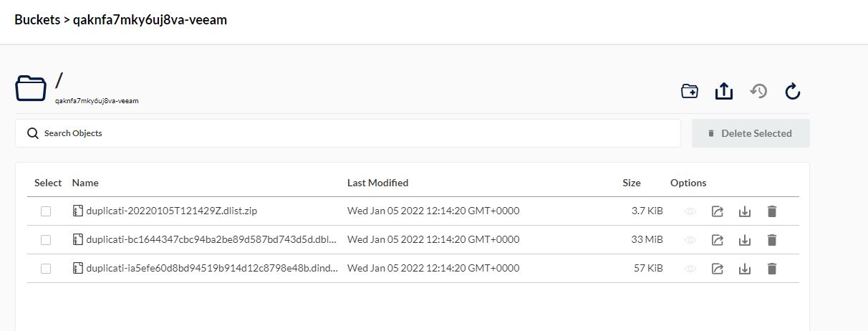The height and width of the screenshot is (331, 868).
Task: Download the dlist.zip file
Action: coord(744,211)
